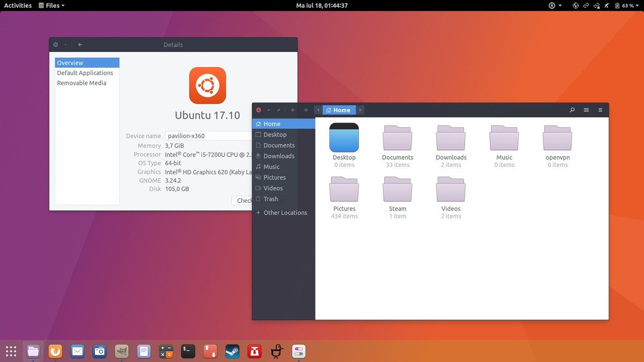The width and height of the screenshot is (644, 362).
Task: Click the VPN lock network icon in top bar
Action: [596, 5]
